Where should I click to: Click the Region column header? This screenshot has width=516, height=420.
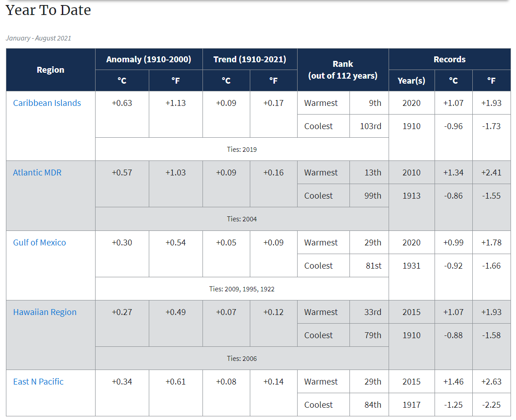coord(51,70)
